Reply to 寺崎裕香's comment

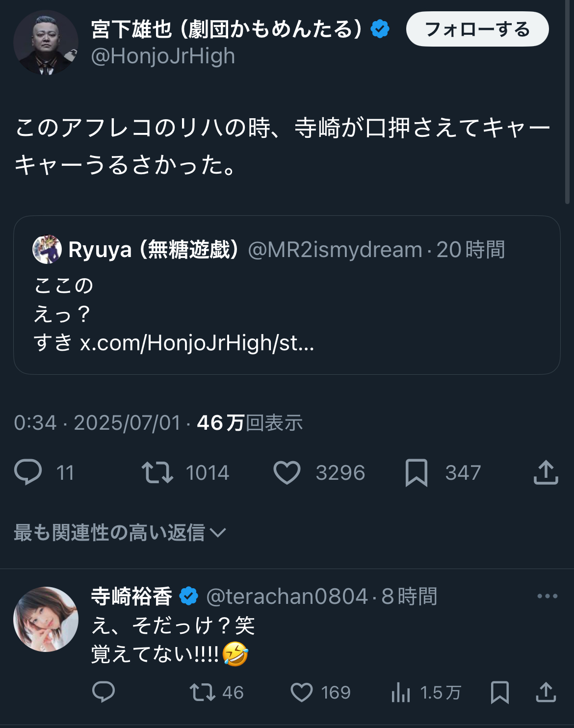coord(104,692)
